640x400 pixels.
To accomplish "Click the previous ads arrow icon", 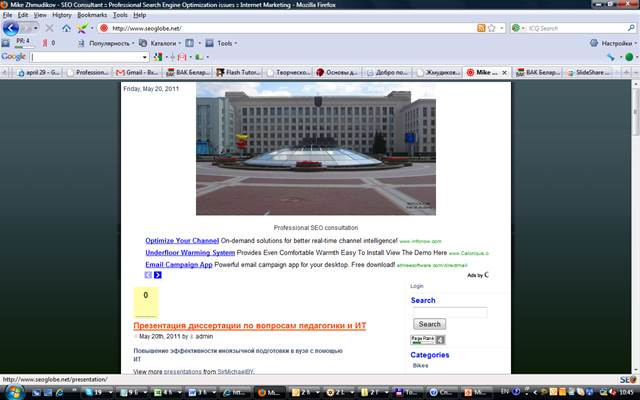I will point(149,275).
